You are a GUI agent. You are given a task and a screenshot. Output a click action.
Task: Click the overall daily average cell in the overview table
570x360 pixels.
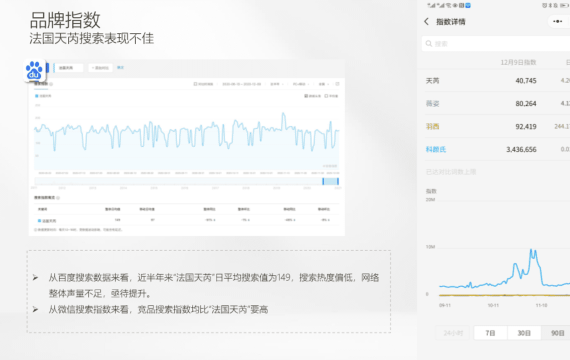tap(117, 220)
